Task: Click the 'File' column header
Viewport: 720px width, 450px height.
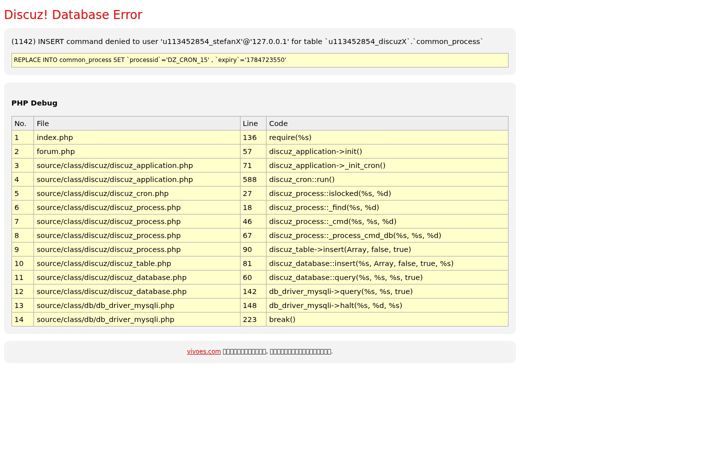Action: coord(137,124)
